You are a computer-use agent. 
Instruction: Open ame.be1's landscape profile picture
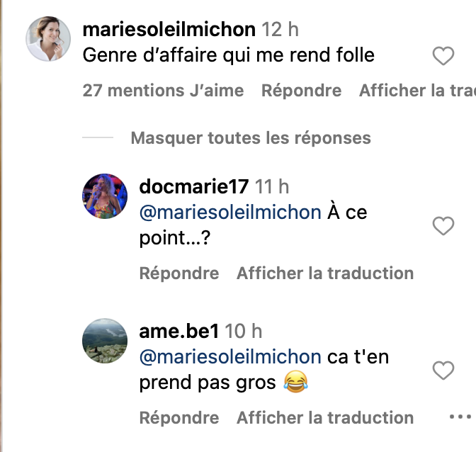[105, 341]
